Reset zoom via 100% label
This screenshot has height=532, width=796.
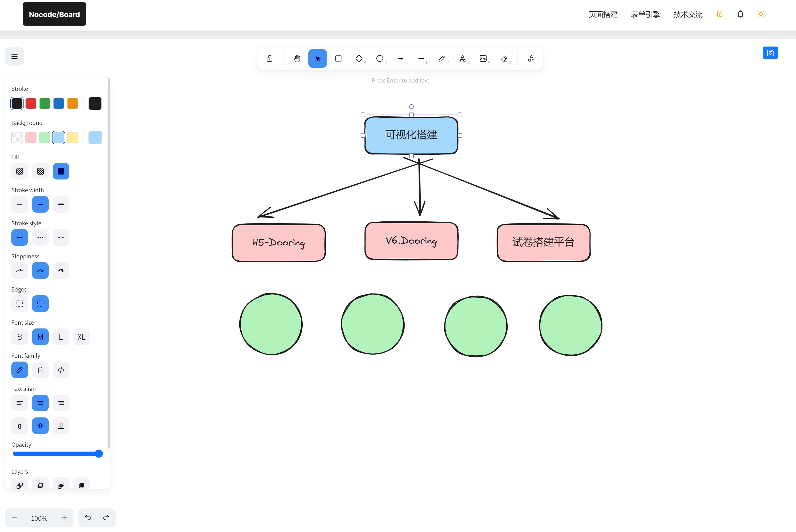click(39, 518)
